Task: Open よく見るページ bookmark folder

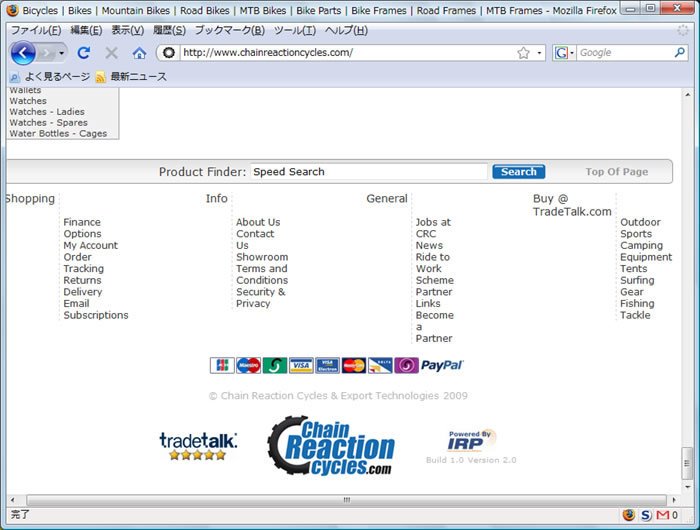Action: point(50,77)
